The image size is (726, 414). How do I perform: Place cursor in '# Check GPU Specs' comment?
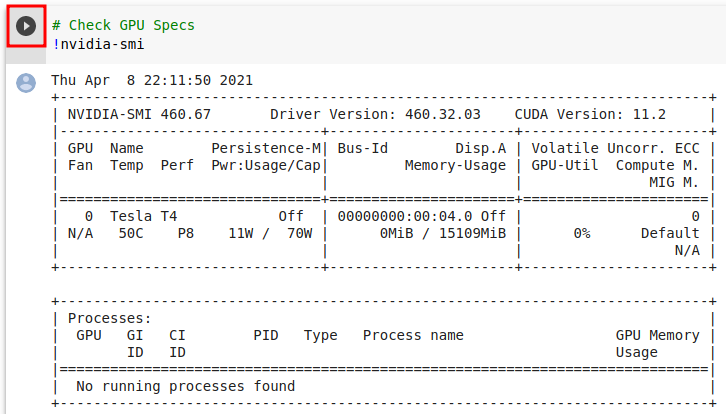click(x=123, y=25)
